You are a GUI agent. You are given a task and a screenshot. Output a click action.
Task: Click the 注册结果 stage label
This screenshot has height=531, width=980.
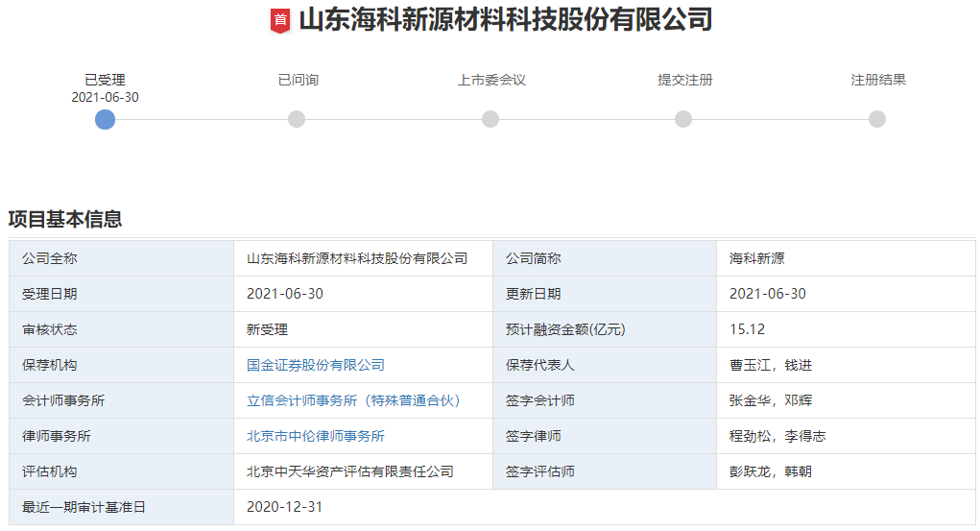(x=878, y=80)
